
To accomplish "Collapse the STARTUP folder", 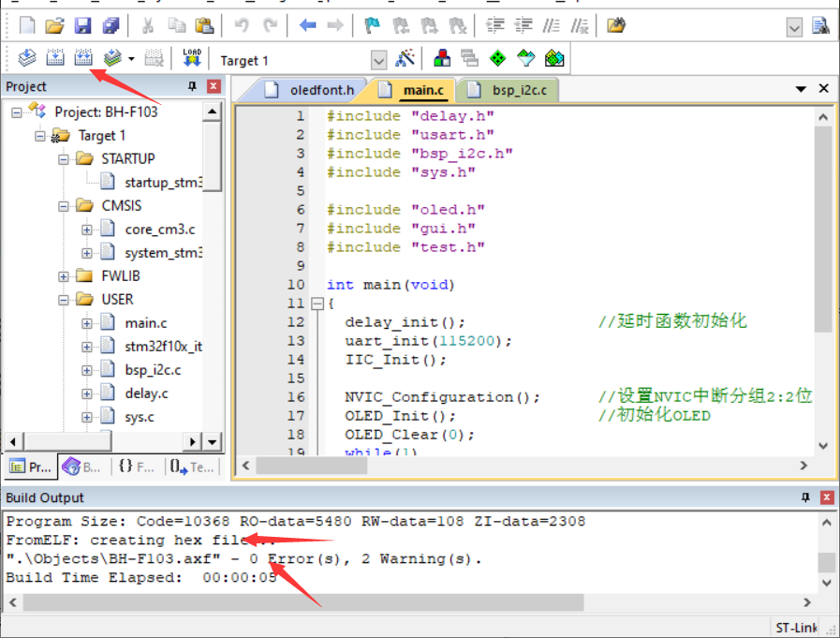I will coord(64,159).
